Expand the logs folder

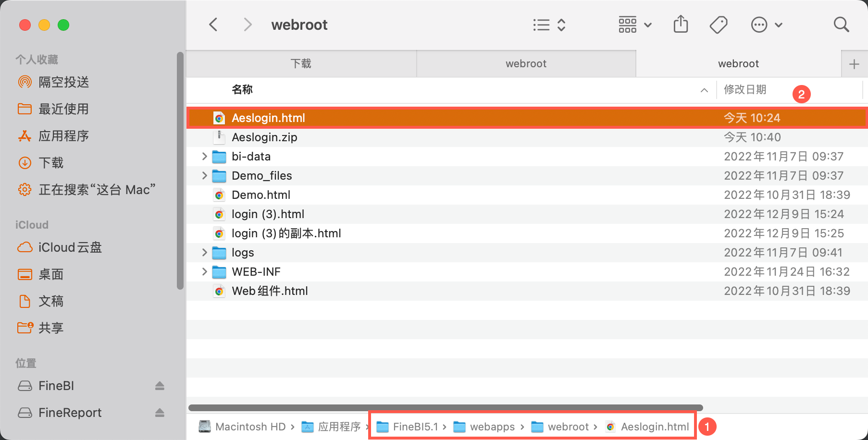[204, 253]
